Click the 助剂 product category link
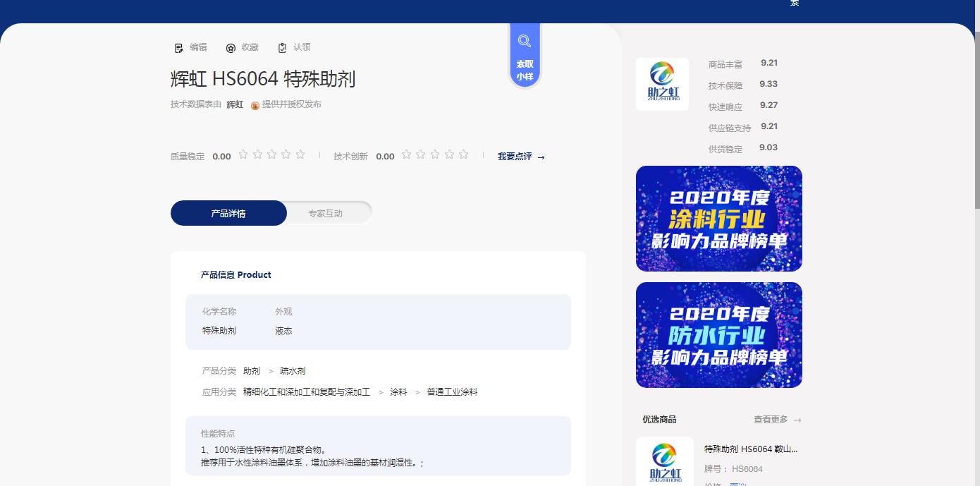Screen dimensions: 980x486 pos(252,371)
